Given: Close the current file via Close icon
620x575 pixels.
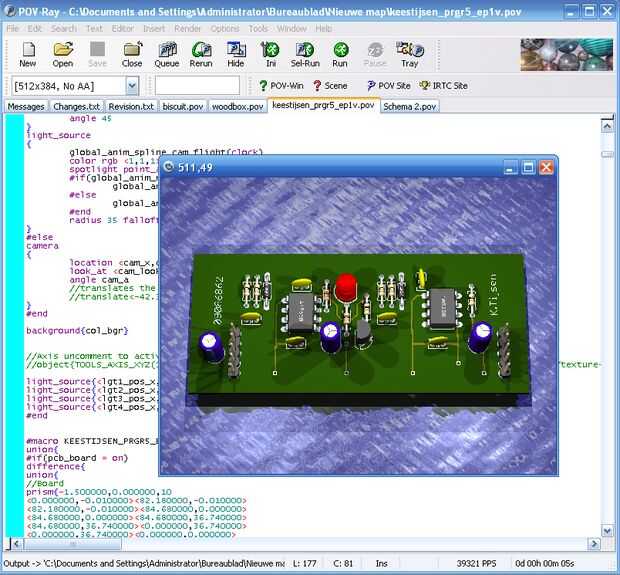Looking at the screenshot, I should pyautogui.click(x=132, y=55).
